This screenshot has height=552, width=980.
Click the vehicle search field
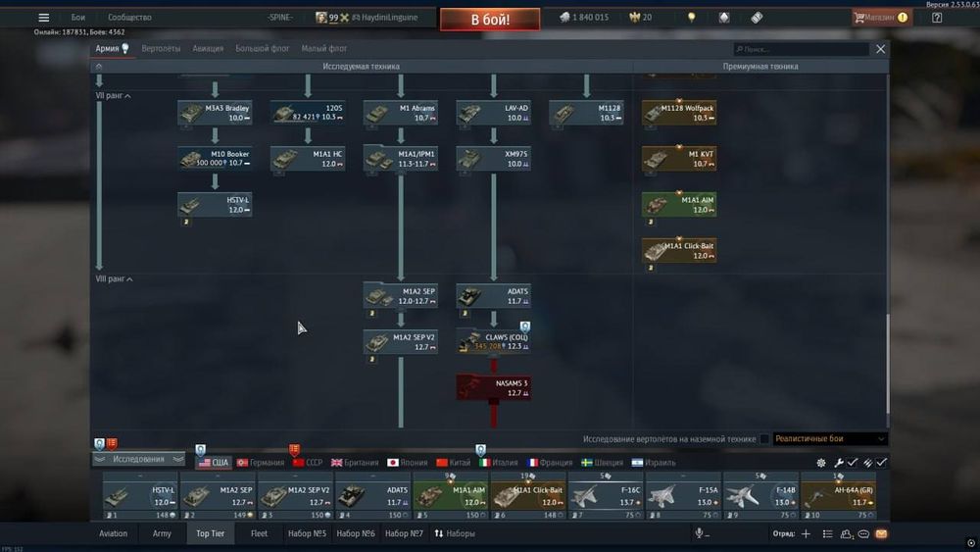coord(801,49)
